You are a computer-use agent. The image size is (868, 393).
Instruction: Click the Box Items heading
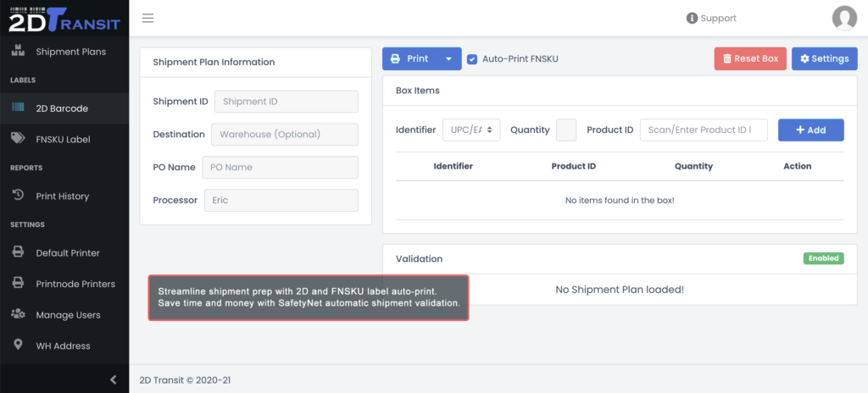[417, 91]
